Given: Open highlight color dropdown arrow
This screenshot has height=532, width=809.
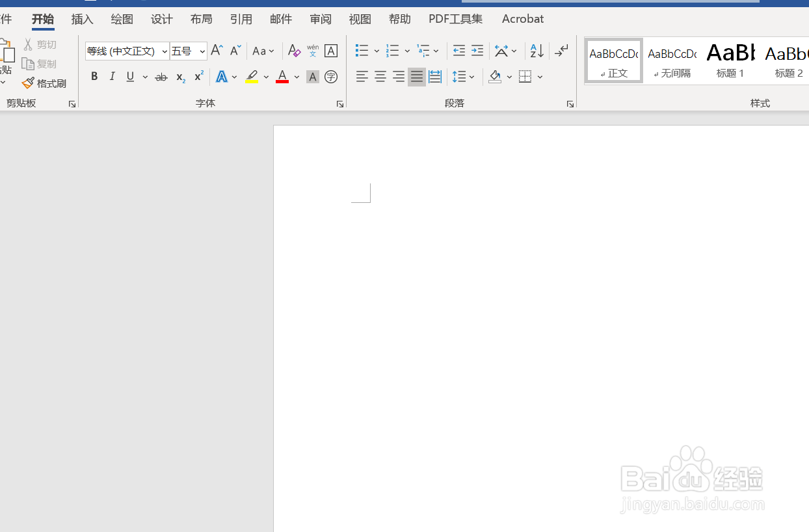Looking at the screenshot, I should click(x=266, y=77).
